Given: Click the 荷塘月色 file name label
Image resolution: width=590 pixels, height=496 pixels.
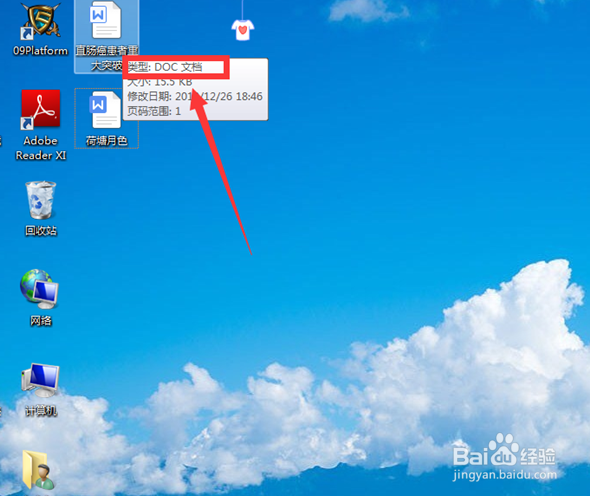Looking at the screenshot, I should pyautogui.click(x=107, y=141).
